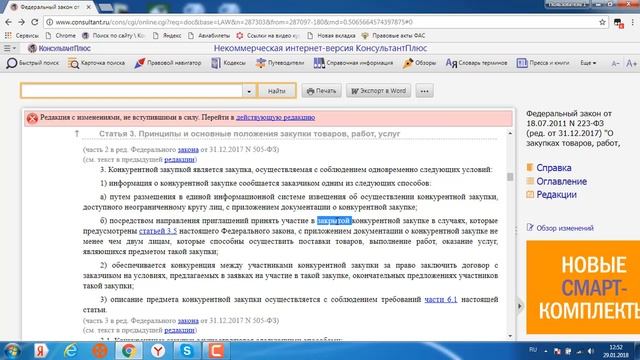Follow the части 6.1 link
Image resolution: width=640 pixels, height=360 pixels.
[x=441, y=299]
